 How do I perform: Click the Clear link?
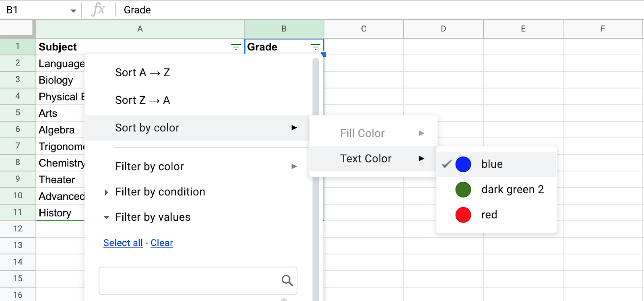click(162, 243)
